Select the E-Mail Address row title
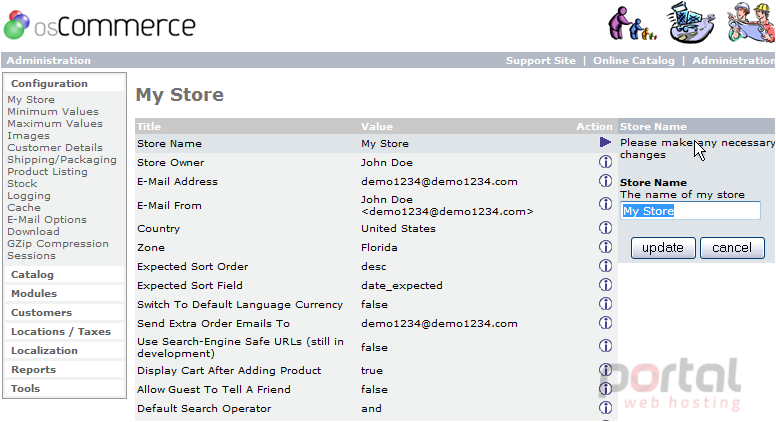This screenshot has width=776, height=422. pyautogui.click(x=177, y=182)
